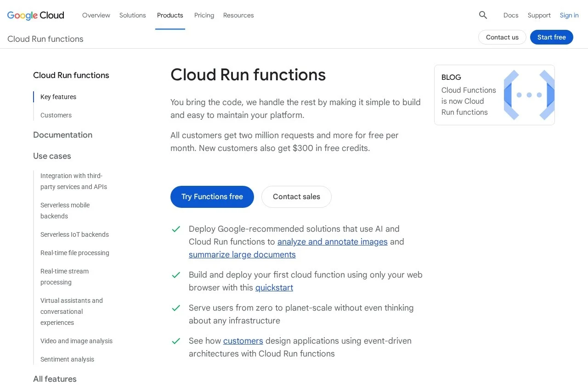Open the quickstart link
Screen dimensions: 588x390
274,288
